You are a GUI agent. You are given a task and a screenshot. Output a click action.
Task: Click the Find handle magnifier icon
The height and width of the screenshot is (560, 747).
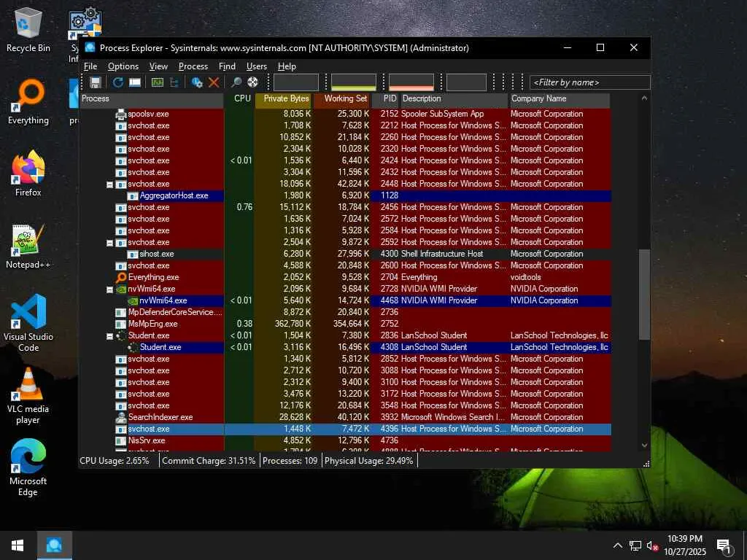236,82
